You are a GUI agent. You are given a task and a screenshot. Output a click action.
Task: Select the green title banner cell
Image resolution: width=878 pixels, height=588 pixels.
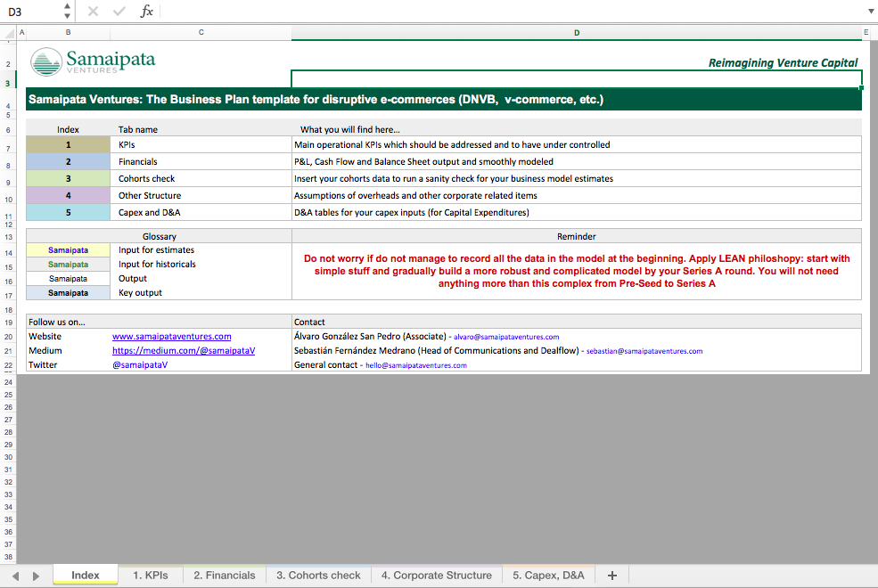(444, 100)
